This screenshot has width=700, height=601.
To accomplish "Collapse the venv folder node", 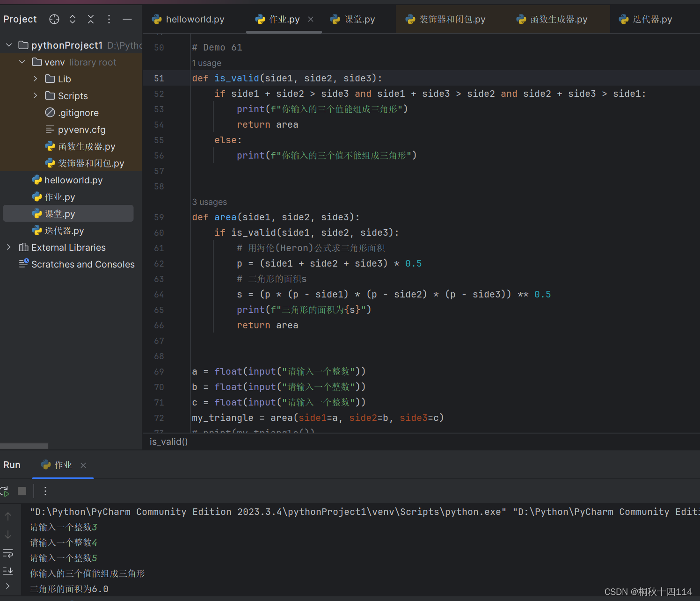I will click(22, 62).
